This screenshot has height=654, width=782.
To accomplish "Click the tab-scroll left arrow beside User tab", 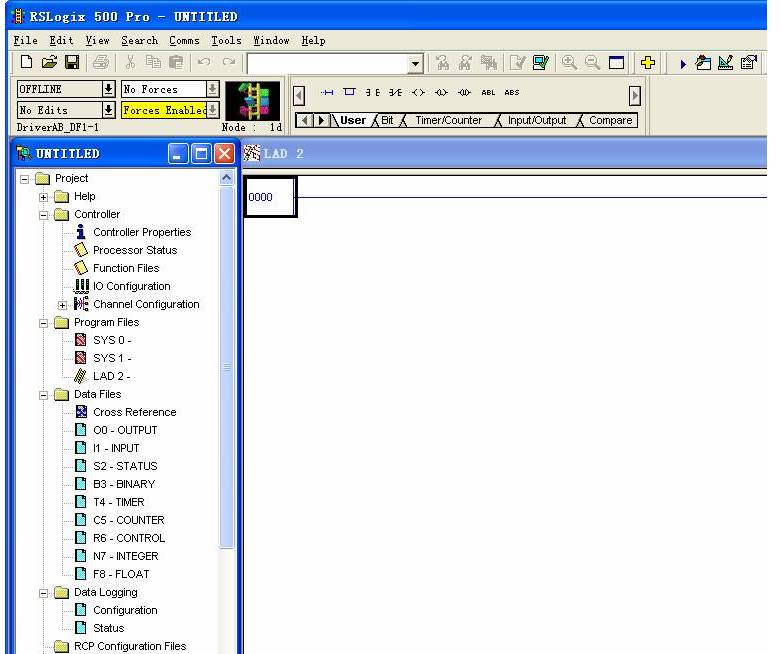I will [305, 120].
